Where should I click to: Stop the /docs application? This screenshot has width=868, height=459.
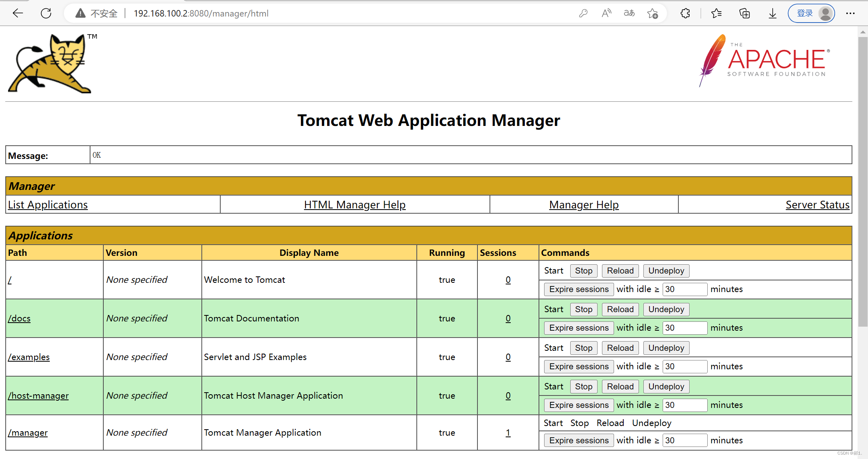[583, 309]
